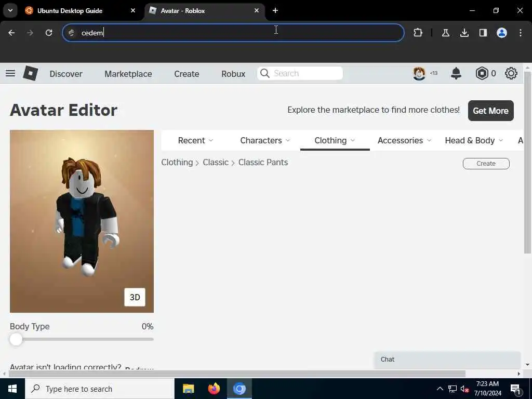
Task: Open the Chrome three-dot menu
Action: (521, 33)
